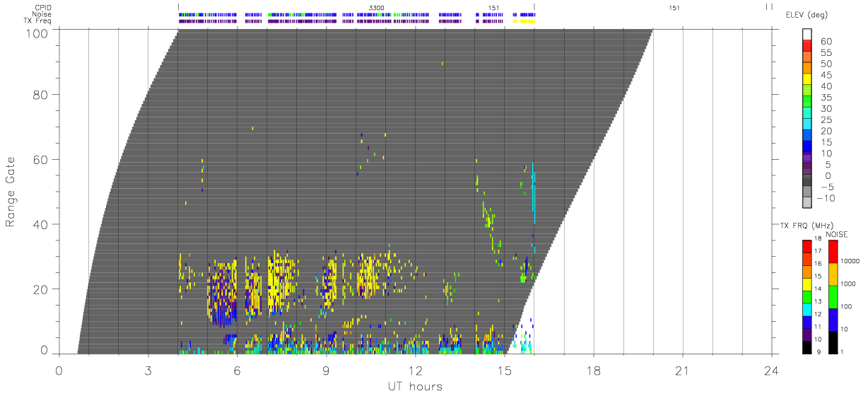
Task: Click the ELEV colorbar label '45'
Action: tap(826, 75)
